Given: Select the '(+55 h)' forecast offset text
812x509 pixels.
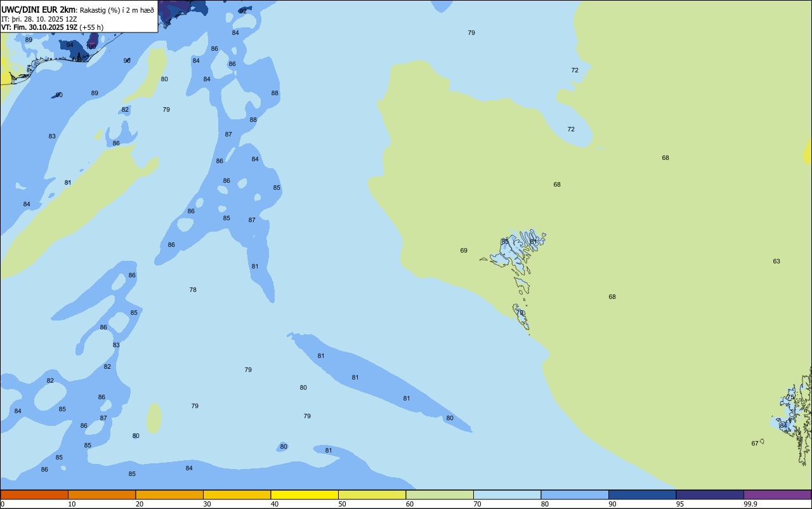Looking at the screenshot, I should pos(92,27).
